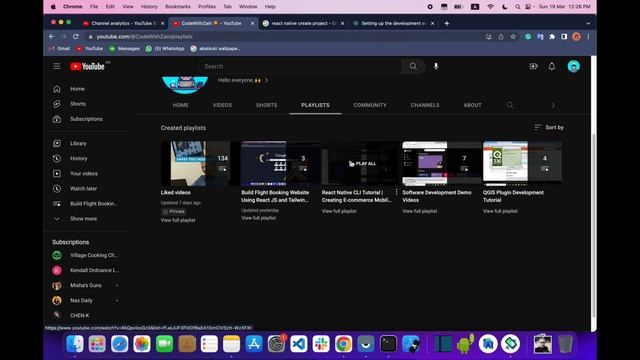Image resolution: width=640 pixels, height=360 pixels.
Task: Activate voice search microphone
Action: click(x=436, y=66)
